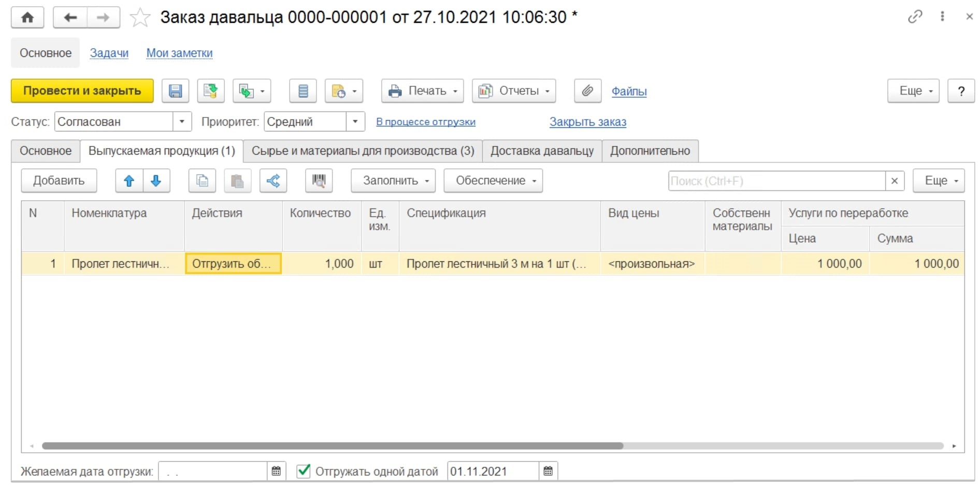This screenshot has width=980, height=488.
Task: Open the Отчеты dropdown
Action: 514,91
